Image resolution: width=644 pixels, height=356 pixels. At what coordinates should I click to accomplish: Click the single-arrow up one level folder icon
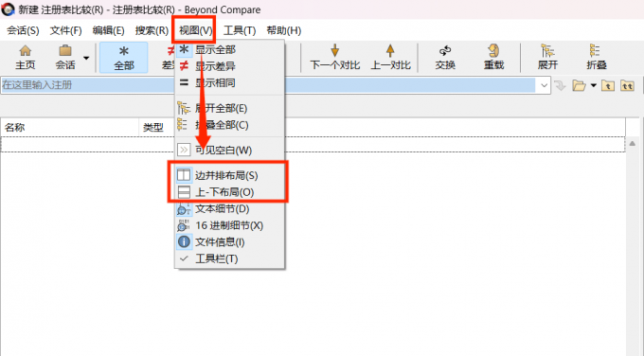[x=608, y=85]
